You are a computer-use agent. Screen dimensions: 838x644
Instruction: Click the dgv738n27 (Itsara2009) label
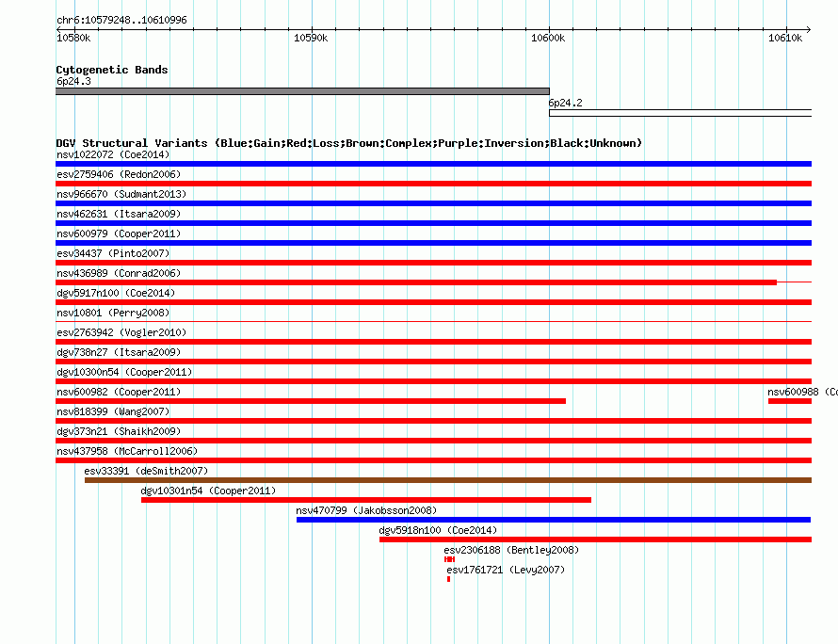[119, 353]
